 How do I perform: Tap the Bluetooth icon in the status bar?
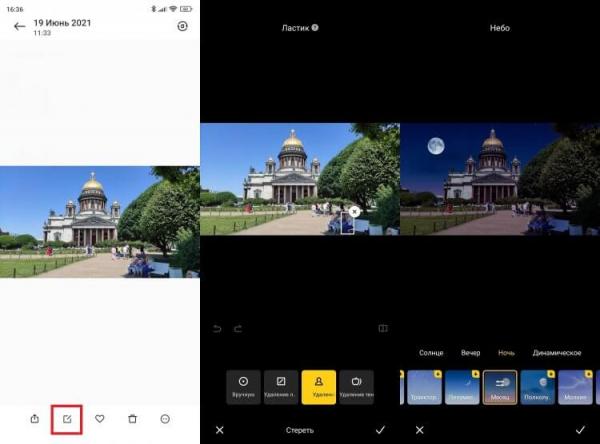(153, 9)
